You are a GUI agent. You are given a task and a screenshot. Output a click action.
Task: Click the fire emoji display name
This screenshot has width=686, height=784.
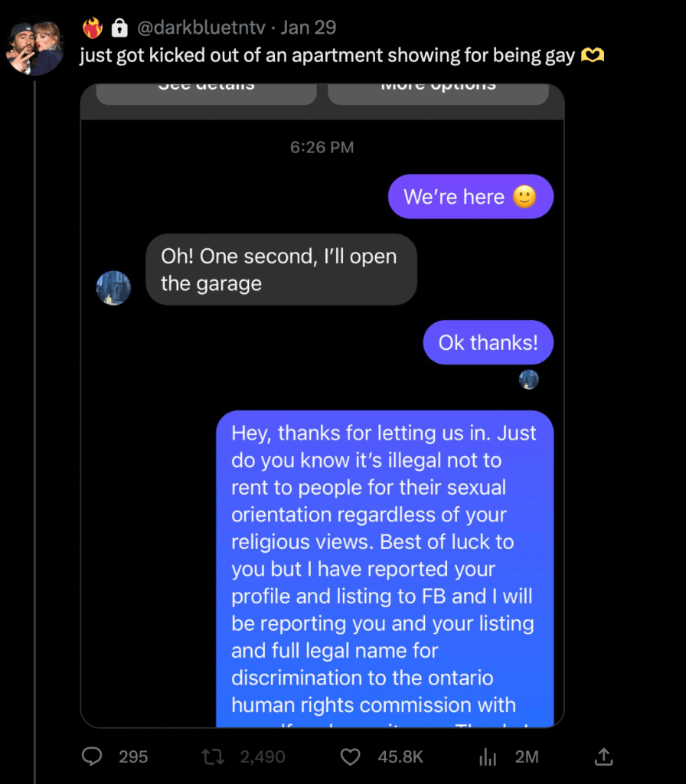pos(93,28)
